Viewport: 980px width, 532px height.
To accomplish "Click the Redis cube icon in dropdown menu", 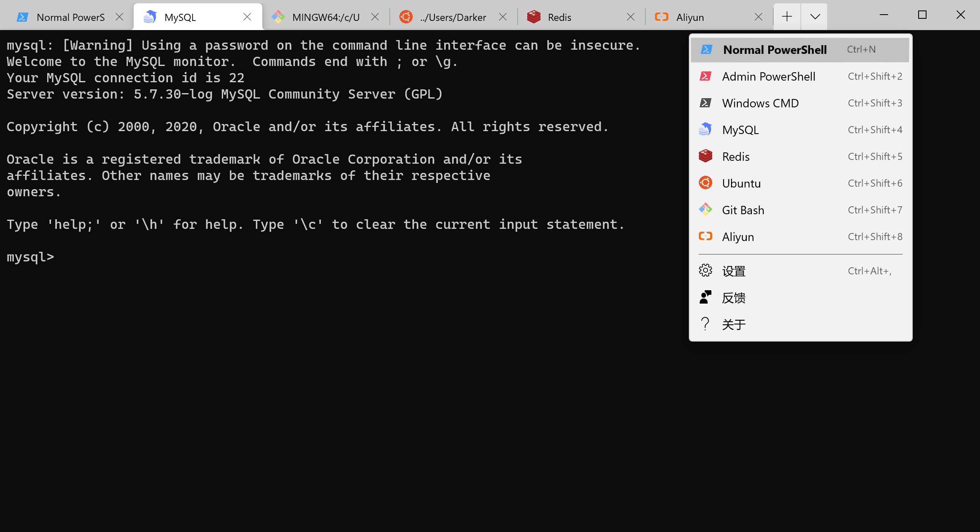I will (x=706, y=156).
